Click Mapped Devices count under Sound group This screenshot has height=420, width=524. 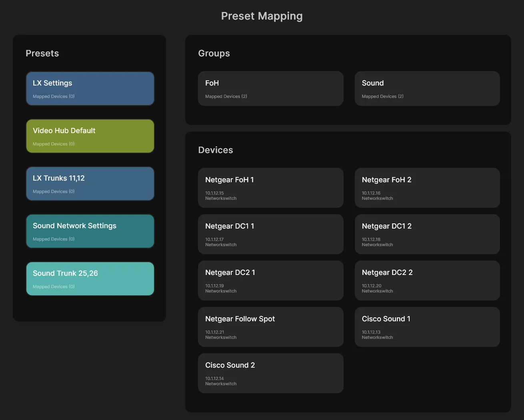coord(382,96)
